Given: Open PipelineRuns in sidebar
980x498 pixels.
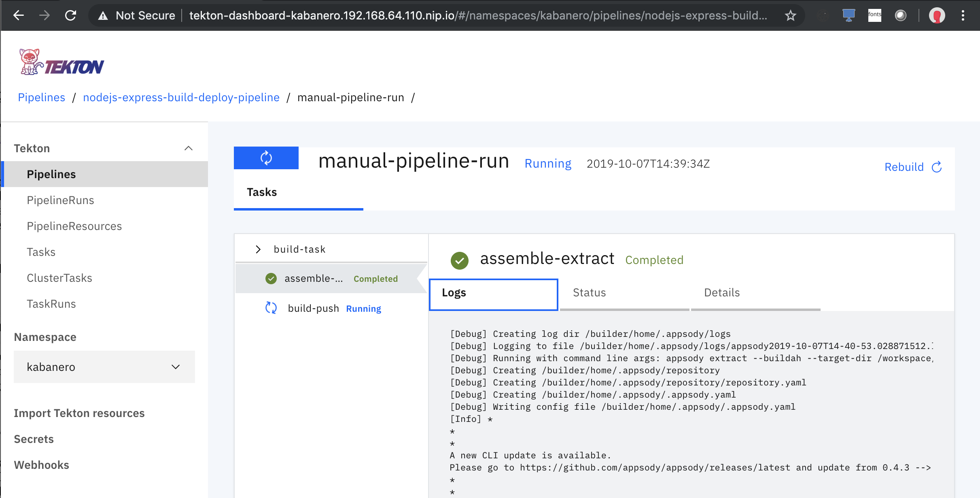Looking at the screenshot, I should pyautogui.click(x=60, y=200).
